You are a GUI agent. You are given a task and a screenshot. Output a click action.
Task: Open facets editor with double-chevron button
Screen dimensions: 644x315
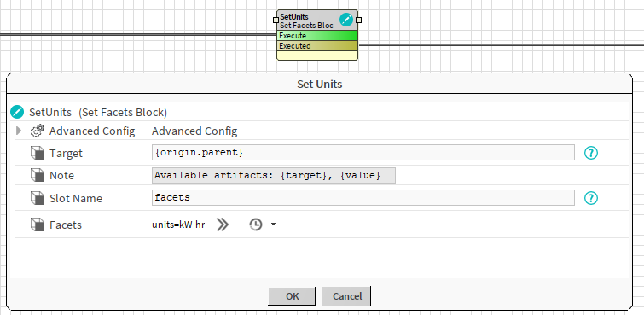223,225
